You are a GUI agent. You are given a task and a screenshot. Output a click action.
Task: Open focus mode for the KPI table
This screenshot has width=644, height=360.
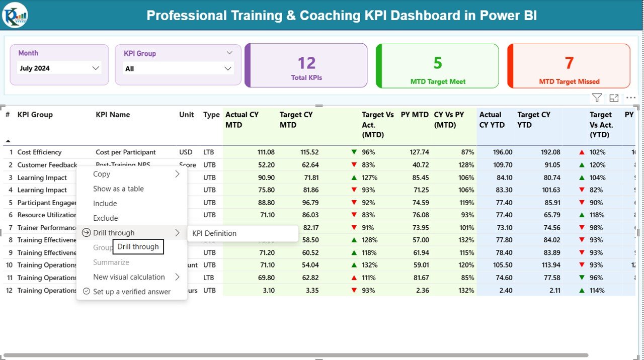(614, 98)
